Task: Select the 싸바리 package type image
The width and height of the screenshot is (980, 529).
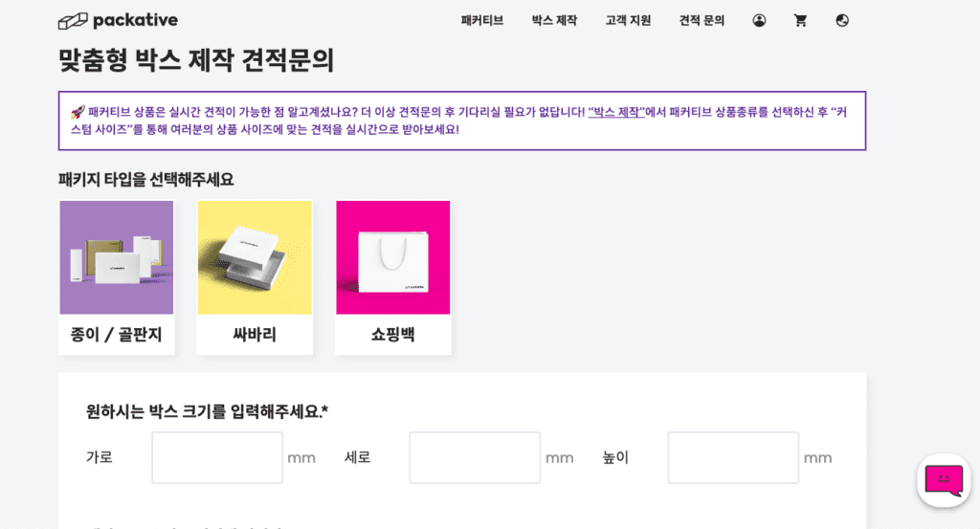Action: [x=255, y=257]
